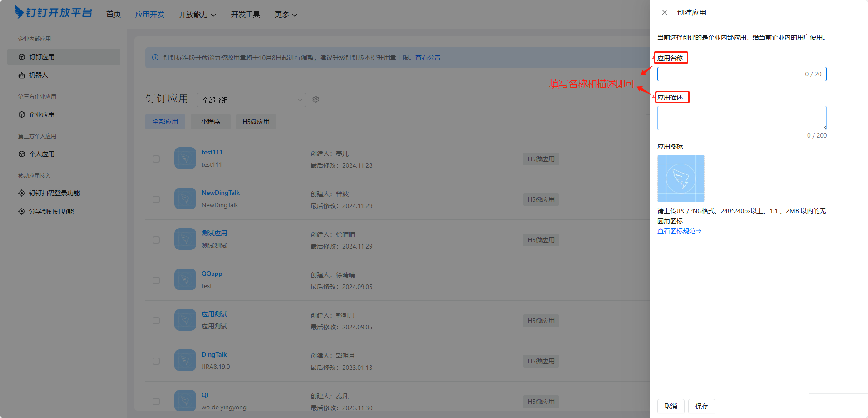Switch to the 小程序 tab
Viewport: 868px width, 418px height.
211,122
